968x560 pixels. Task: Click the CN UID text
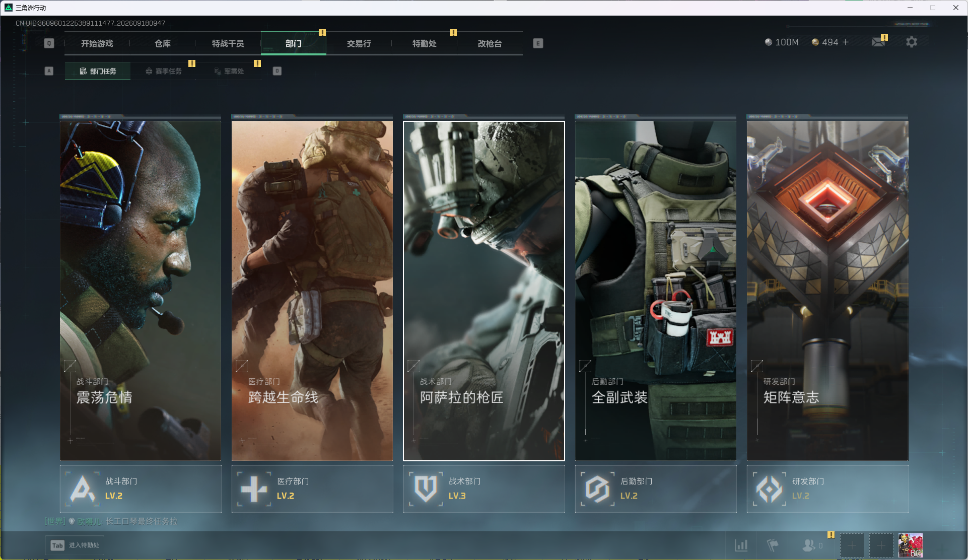click(x=90, y=23)
